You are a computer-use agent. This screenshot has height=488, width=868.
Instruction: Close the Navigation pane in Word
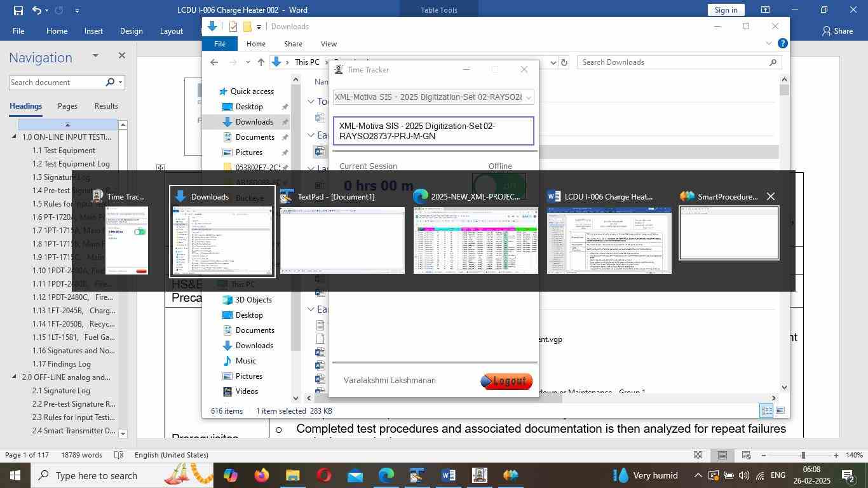[x=121, y=56]
